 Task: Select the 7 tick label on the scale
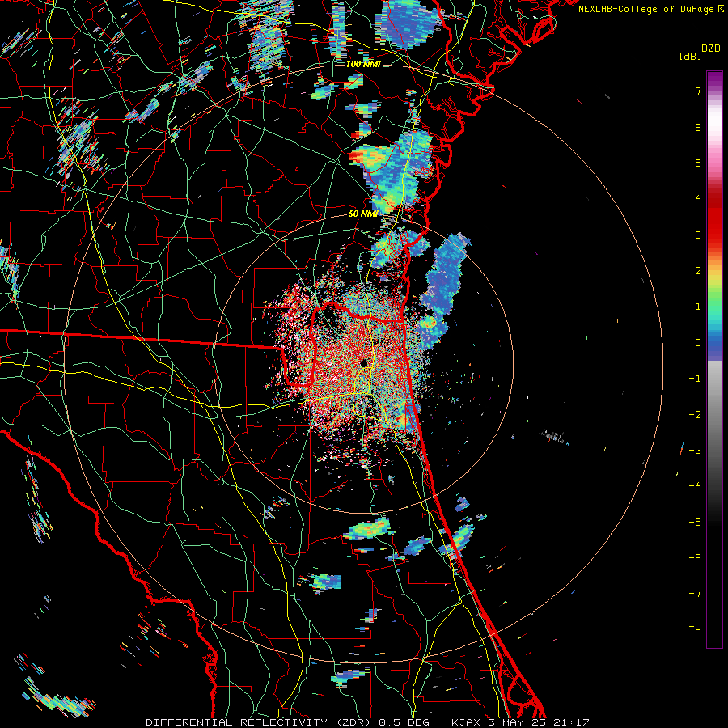(698, 91)
